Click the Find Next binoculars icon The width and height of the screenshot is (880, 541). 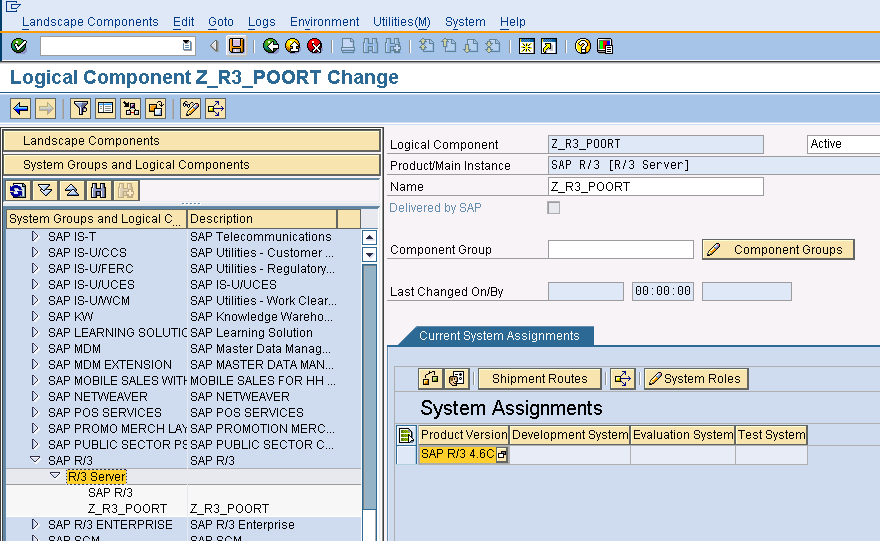[x=393, y=45]
